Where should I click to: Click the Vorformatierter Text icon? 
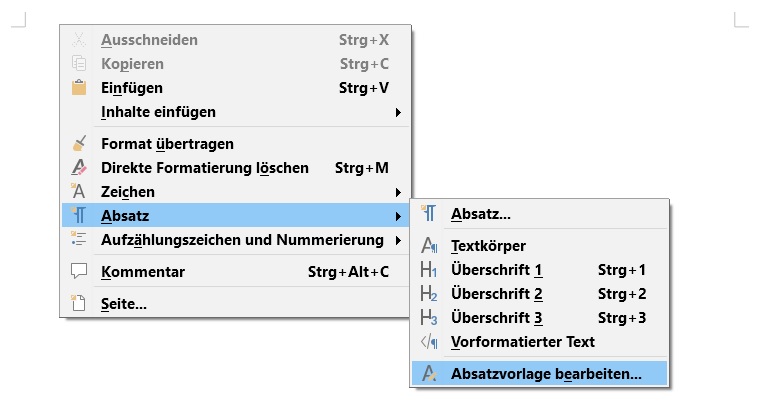click(429, 342)
